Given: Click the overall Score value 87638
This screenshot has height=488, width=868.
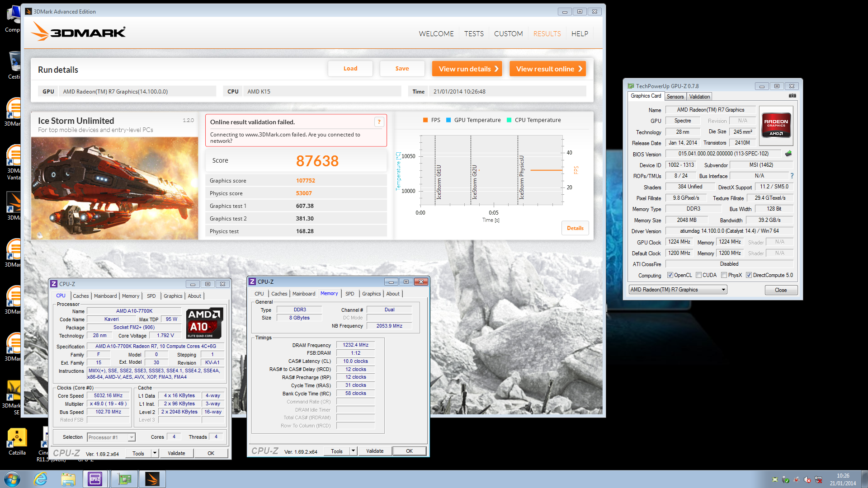Looking at the screenshot, I should pos(317,161).
